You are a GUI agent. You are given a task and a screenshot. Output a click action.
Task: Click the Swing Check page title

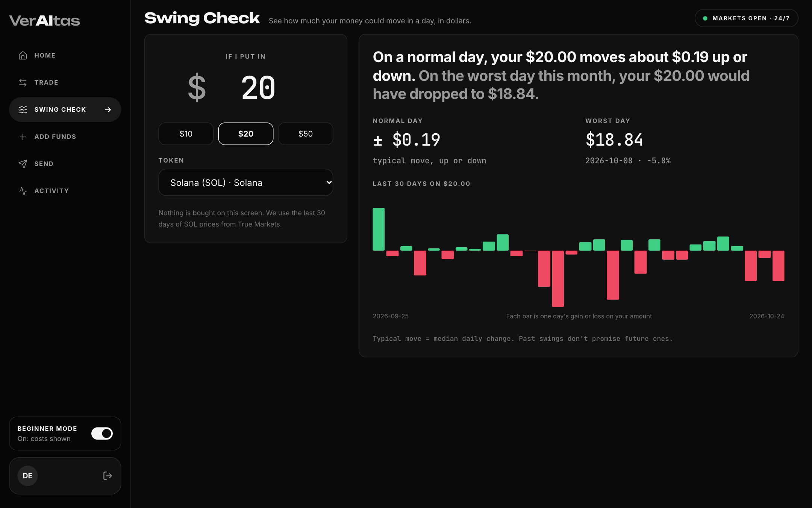(202, 18)
